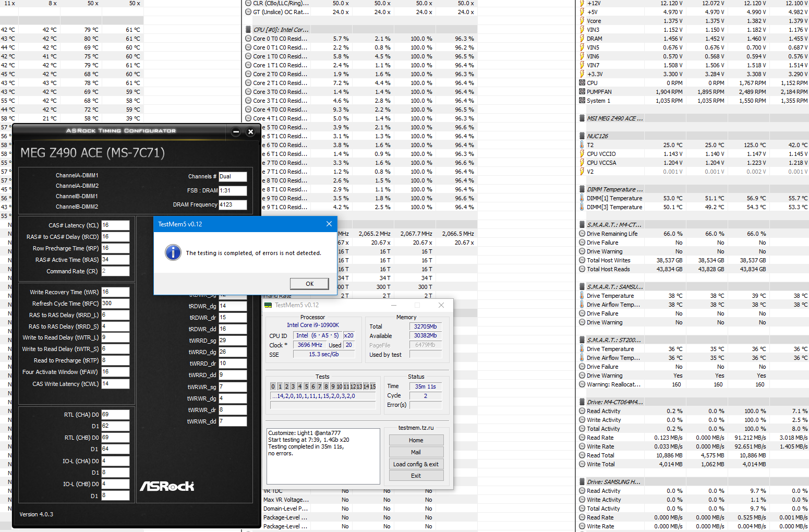The image size is (809, 532).
Task: Click the Refresh Cycle Time (tRFC) field
Action: tap(115, 304)
